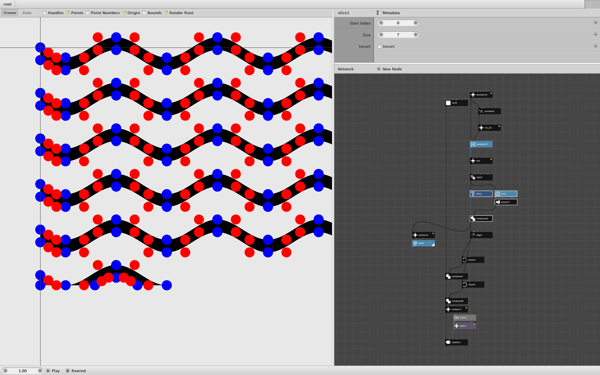Toggle the Render Root checkbox
Screen dimensions: 600x375
coord(166,13)
